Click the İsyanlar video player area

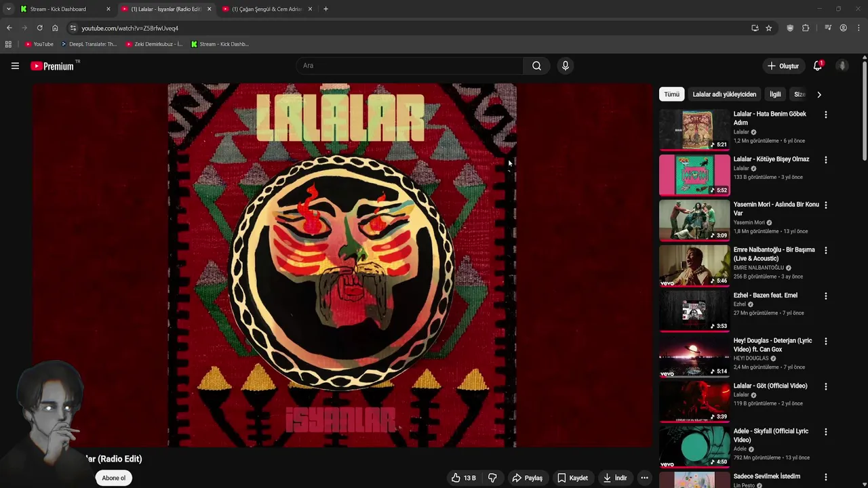click(342, 265)
